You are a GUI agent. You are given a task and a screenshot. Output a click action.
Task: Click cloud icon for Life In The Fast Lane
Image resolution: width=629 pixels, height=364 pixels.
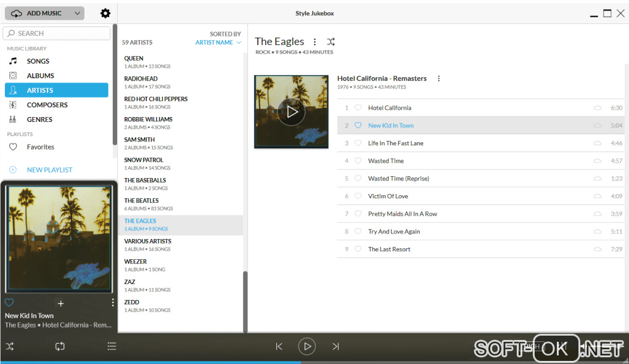pyautogui.click(x=598, y=143)
